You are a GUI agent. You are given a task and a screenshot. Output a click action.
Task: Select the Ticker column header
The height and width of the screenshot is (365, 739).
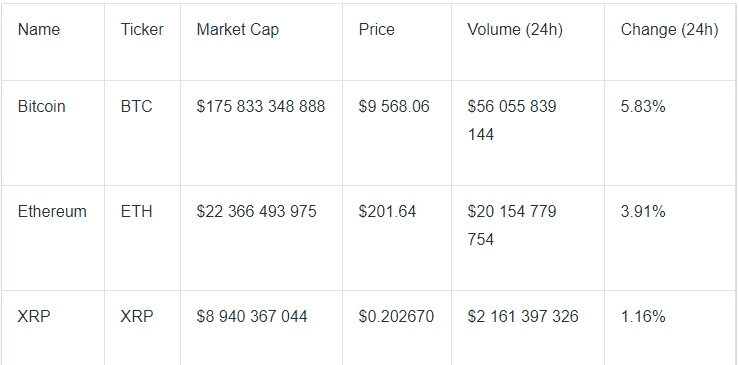[142, 30]
